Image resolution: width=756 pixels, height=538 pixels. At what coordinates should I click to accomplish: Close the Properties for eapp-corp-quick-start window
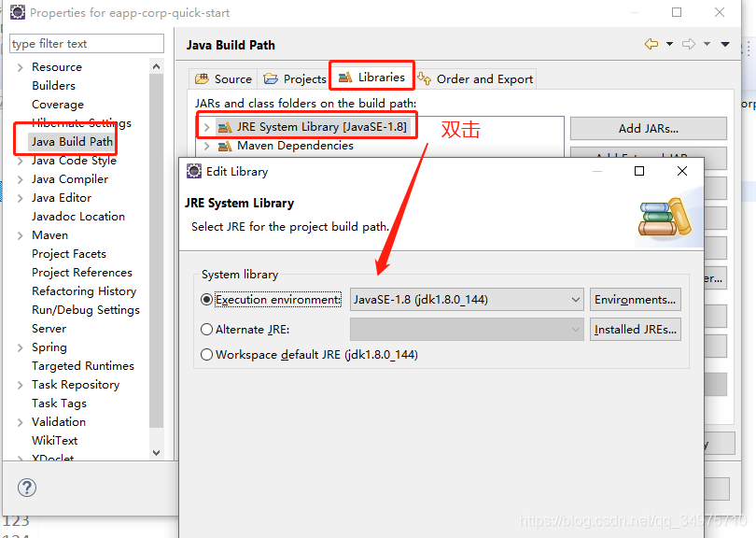(x=720, y=12)
